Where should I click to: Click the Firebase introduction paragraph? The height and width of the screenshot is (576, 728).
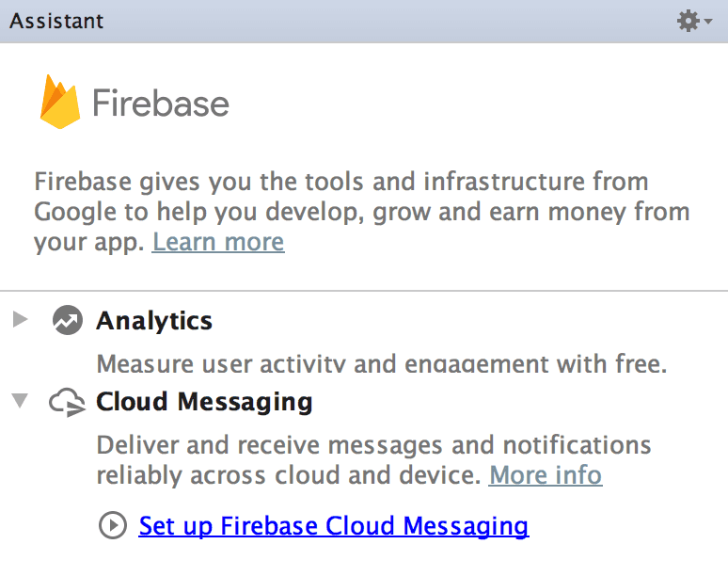[362, 212]
